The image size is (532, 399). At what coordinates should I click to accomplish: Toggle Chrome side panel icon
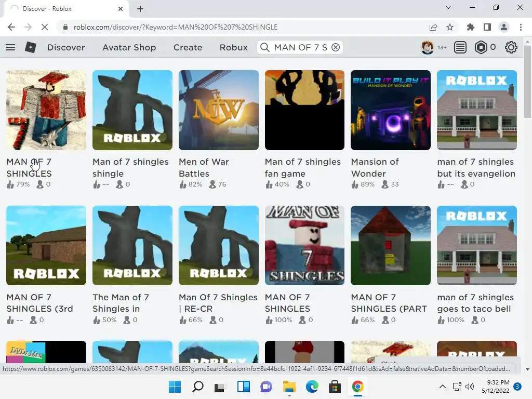tap(487, 27)
